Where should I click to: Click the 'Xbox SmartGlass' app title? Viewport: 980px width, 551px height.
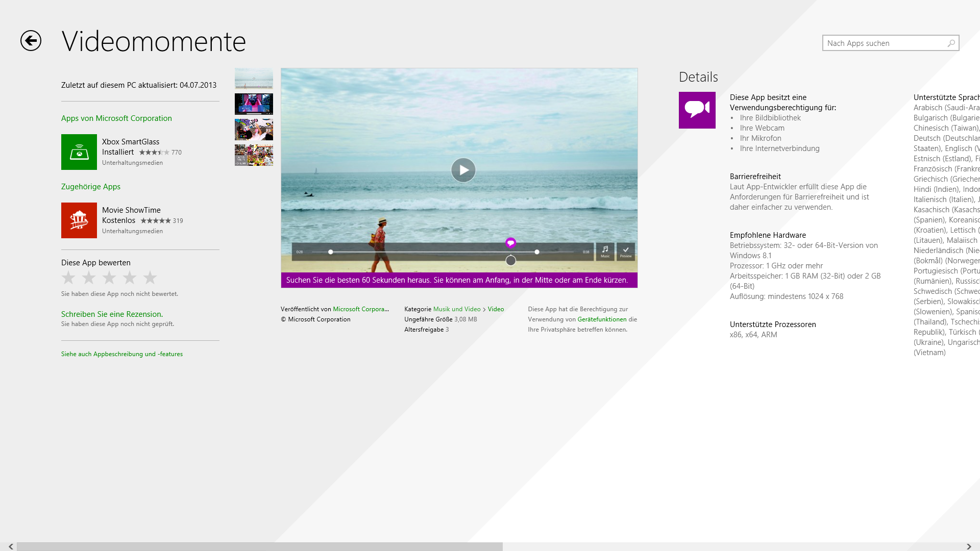(x=131, y=142)
